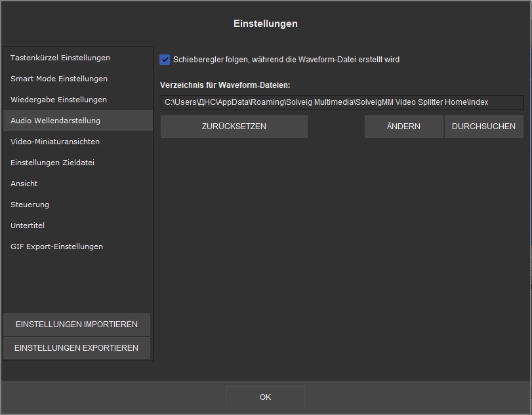Click the waveform directory path field
Image resolution: width=532 pixels, height=415 pixels.
point(342,102)
